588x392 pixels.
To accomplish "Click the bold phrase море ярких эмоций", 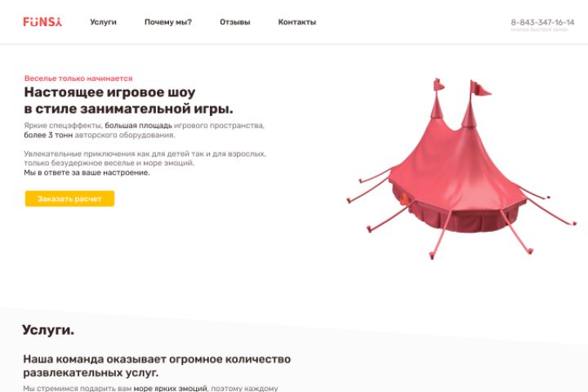I will tap(170, 388).
